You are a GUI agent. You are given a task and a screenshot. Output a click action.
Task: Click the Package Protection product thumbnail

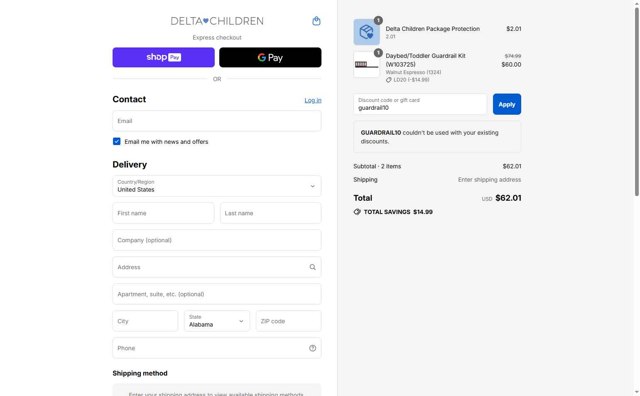pyautogui.click(x=366, y=31)
